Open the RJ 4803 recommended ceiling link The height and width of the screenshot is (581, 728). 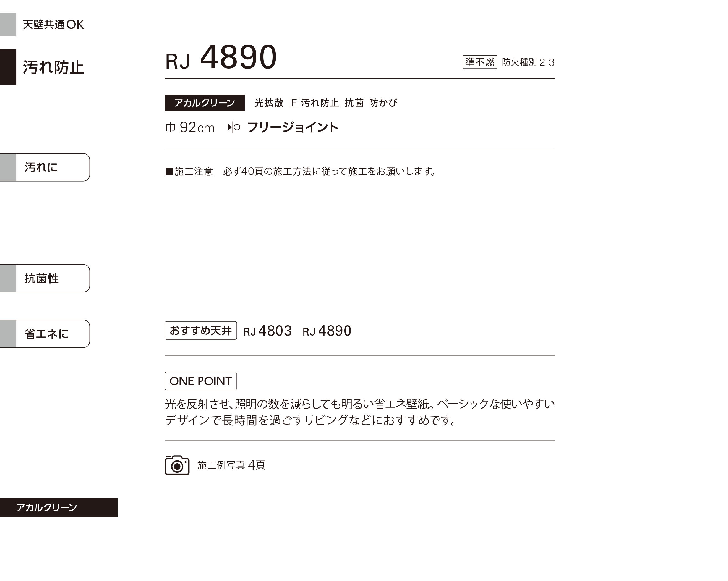267,331
